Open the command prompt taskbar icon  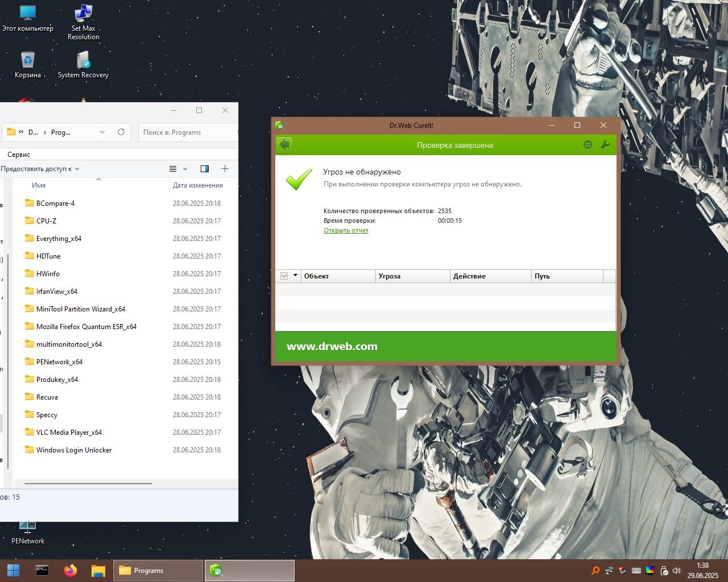(42, 571)
